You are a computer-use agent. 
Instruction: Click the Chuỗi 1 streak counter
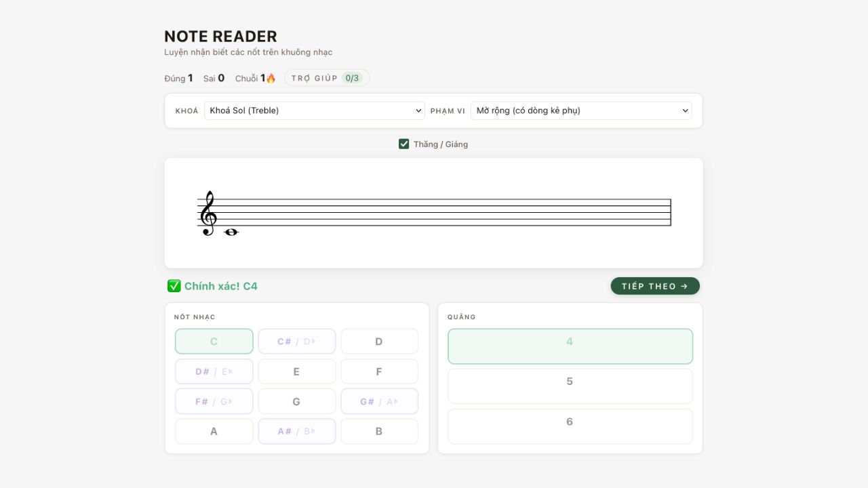click(x=256, y=78)
